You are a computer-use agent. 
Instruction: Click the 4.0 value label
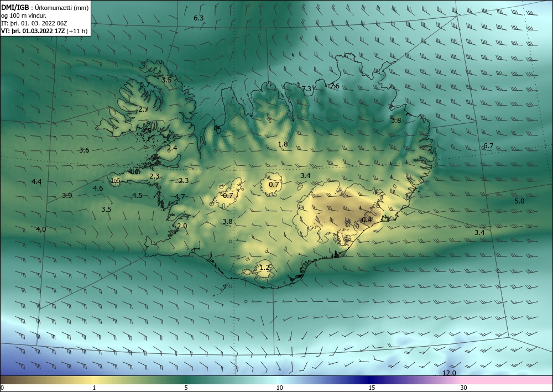pyautogui.click(x=41, y=229)
